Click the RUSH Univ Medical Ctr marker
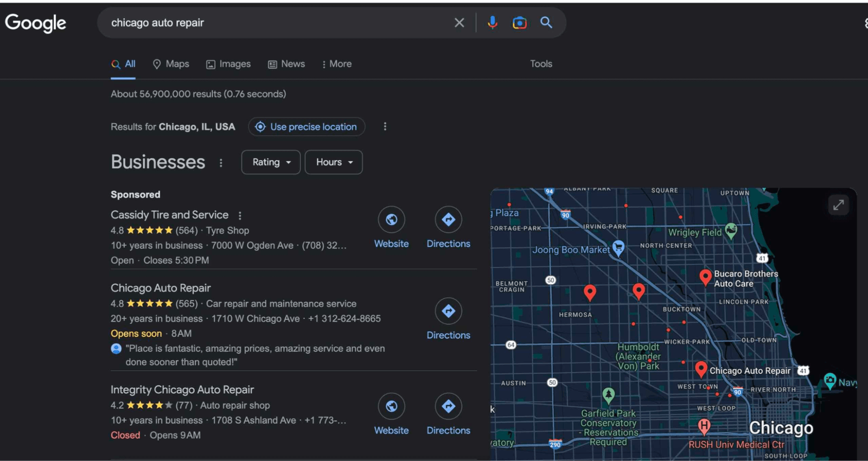Viewport: 868px width, 461px height. coord(704,426)
